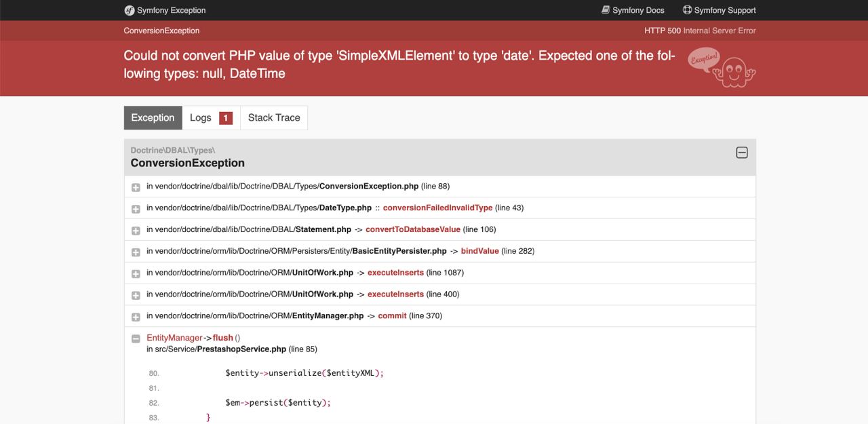868x424 pixels.
Task: Click the Symfony Support lifebuoy icon
Action: [687, 10]
